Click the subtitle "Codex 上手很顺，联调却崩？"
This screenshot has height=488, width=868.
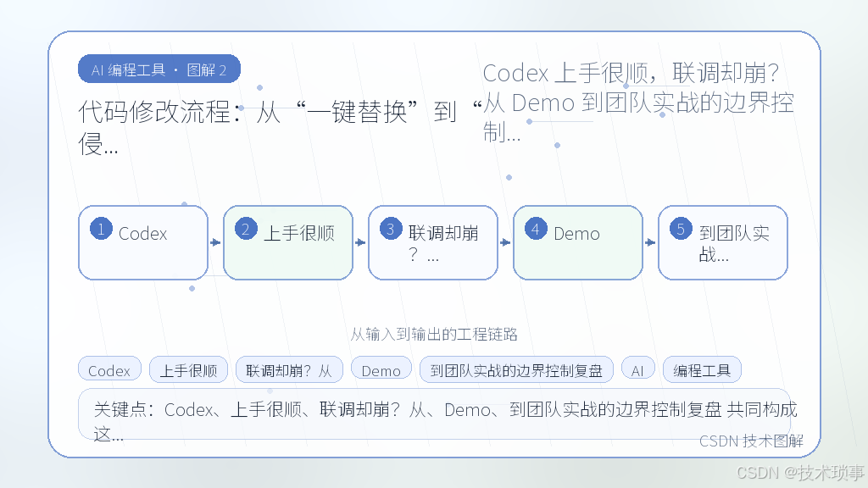tap(631, 73)
